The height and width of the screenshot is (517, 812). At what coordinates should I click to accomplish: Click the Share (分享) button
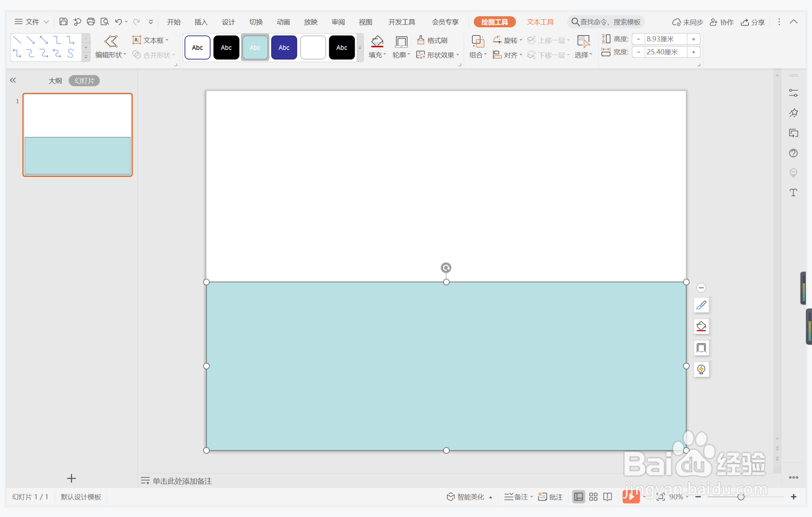coord(753,22)
